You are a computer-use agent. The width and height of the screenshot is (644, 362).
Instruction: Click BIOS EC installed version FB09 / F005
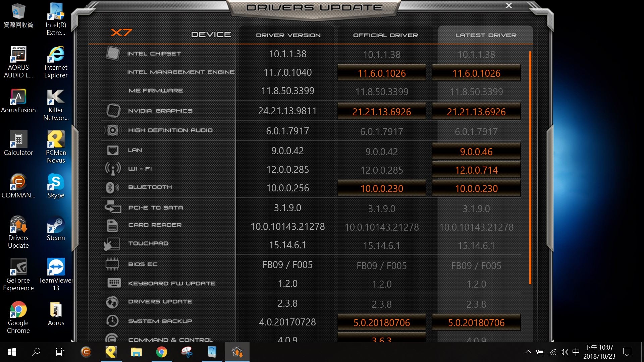pyautogui.click(x=287, y=265)
